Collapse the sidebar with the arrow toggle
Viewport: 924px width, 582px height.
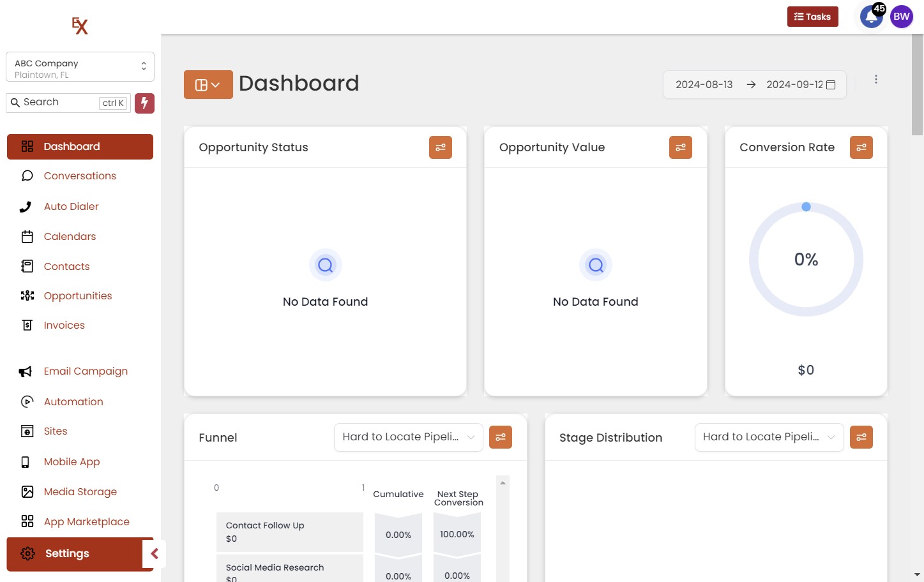155,553
